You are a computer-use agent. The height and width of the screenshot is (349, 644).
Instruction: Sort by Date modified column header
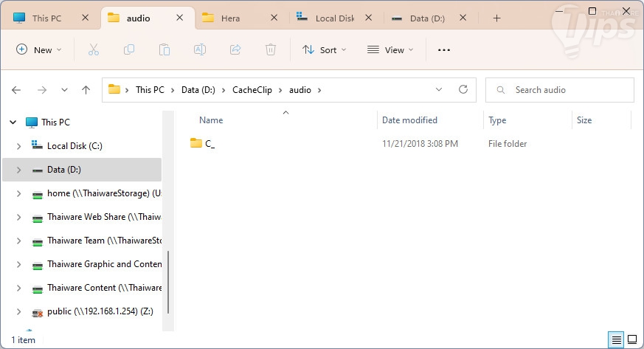(x=409, y=120)
